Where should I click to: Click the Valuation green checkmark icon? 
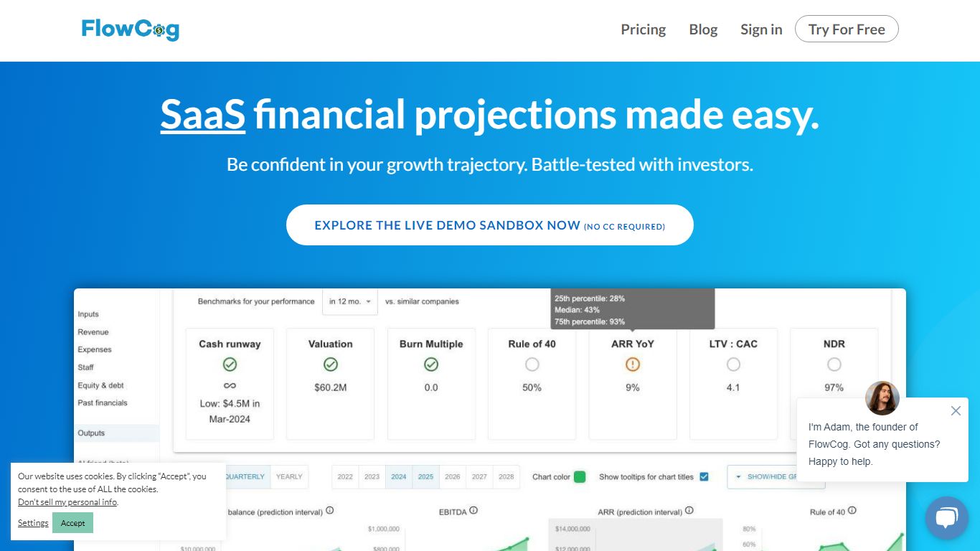330,364
